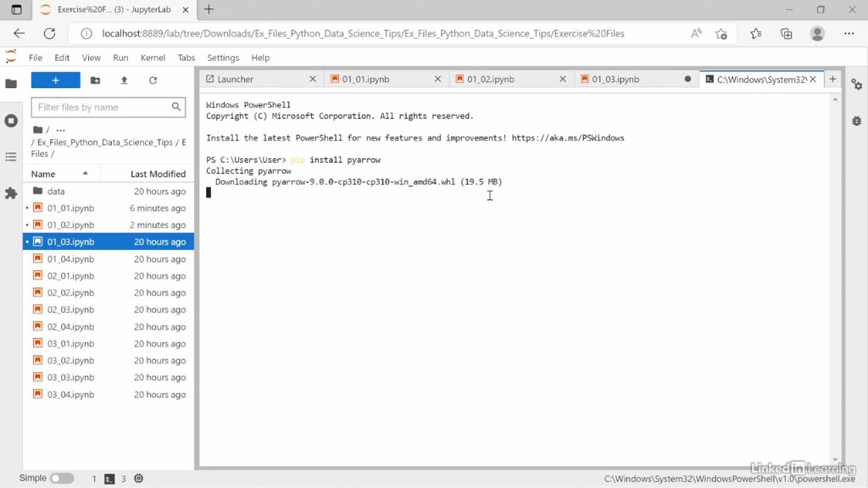Open browser Collections icon
This screenshot has height=488, width=868.
click(786, 34)
